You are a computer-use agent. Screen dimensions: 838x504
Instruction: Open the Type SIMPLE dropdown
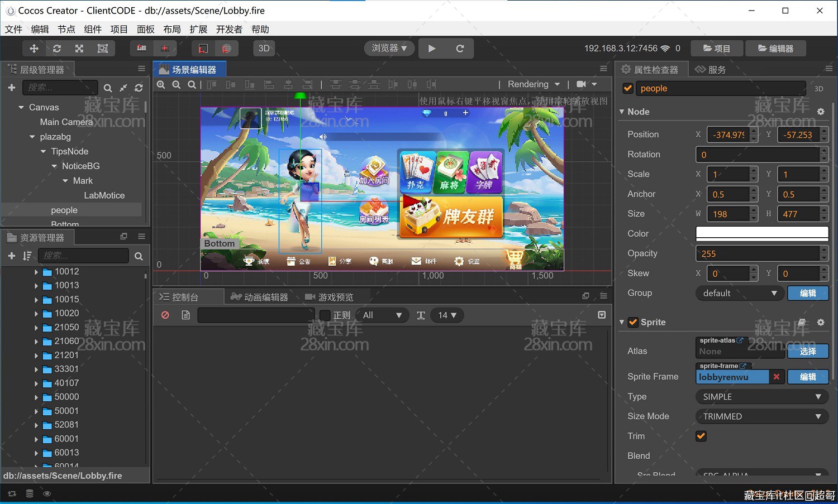click(x=762, y=397)
